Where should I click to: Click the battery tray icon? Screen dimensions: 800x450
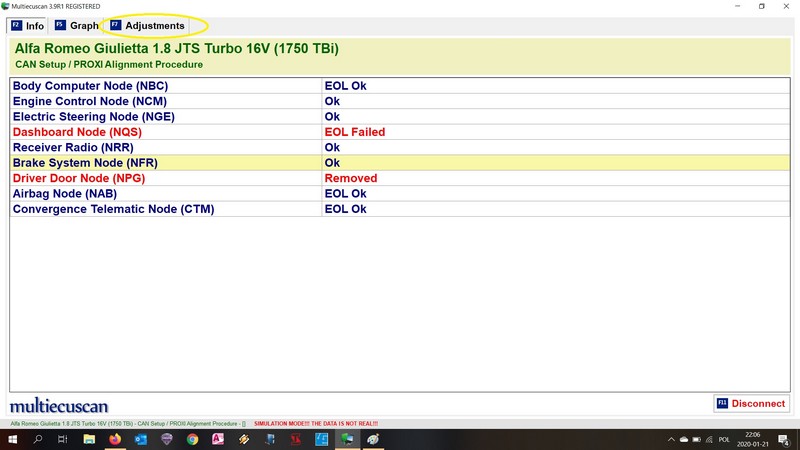pos(696,439)
